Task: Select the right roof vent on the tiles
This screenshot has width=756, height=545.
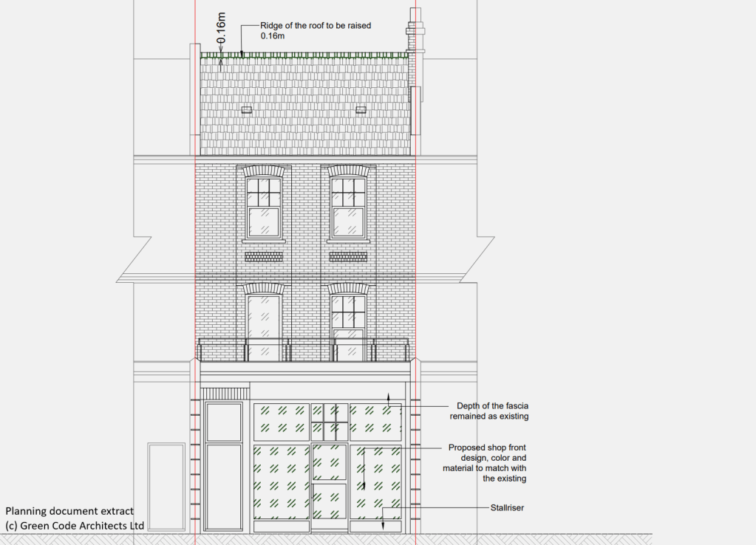Action: (361, 110)
